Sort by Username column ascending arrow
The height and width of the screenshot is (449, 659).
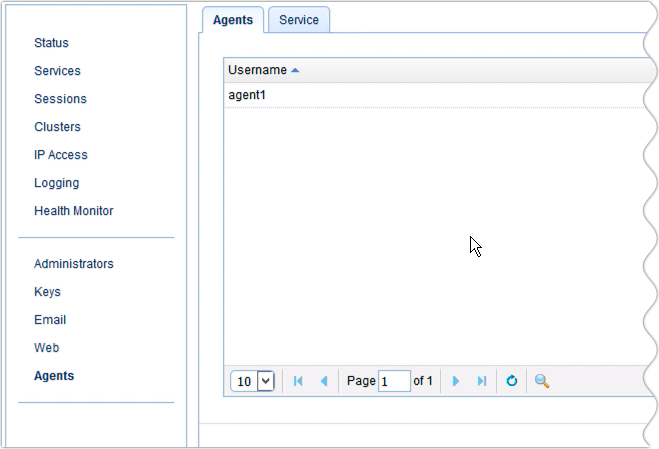tap(295, 70)
